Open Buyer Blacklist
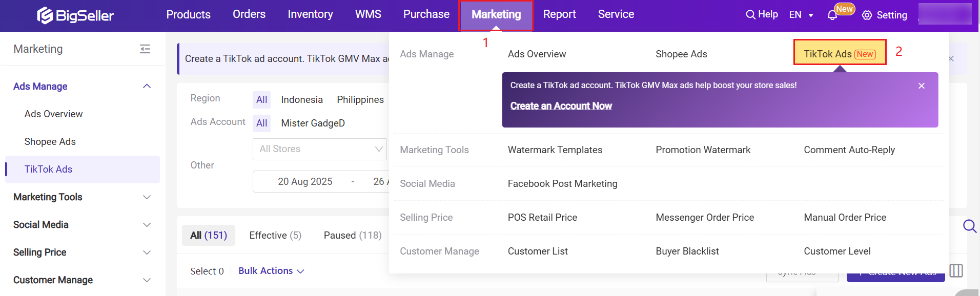980x296 pixels. coord(687,251)
